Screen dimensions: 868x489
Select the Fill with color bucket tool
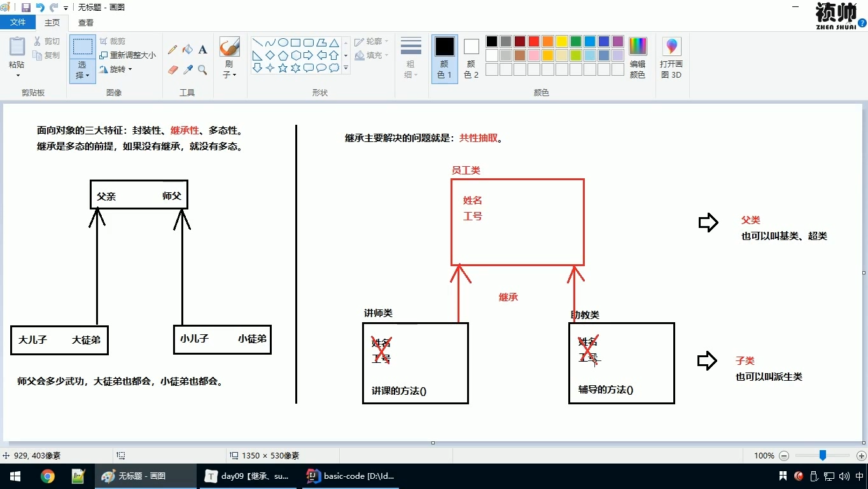tap(188, 50)
